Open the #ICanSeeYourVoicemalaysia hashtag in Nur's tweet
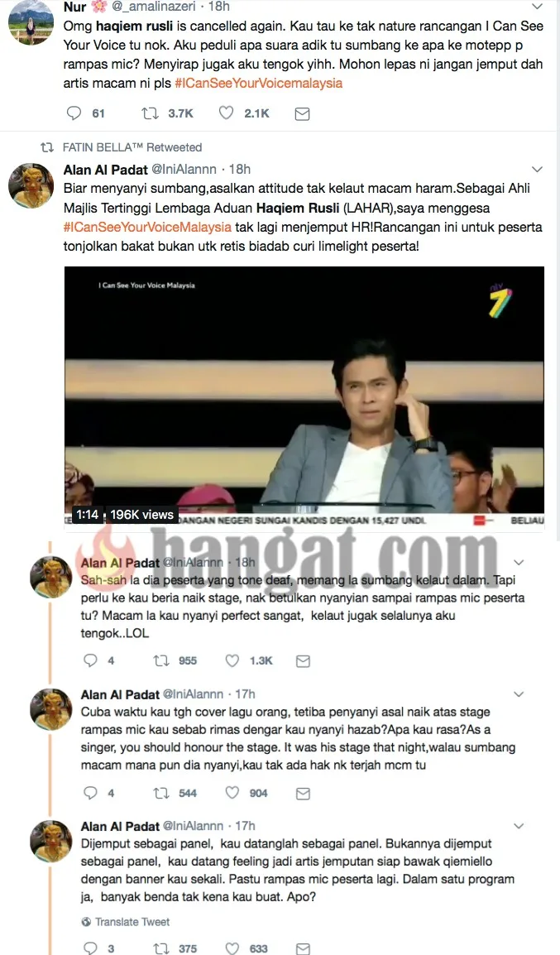560x955 pixels. 259,83
